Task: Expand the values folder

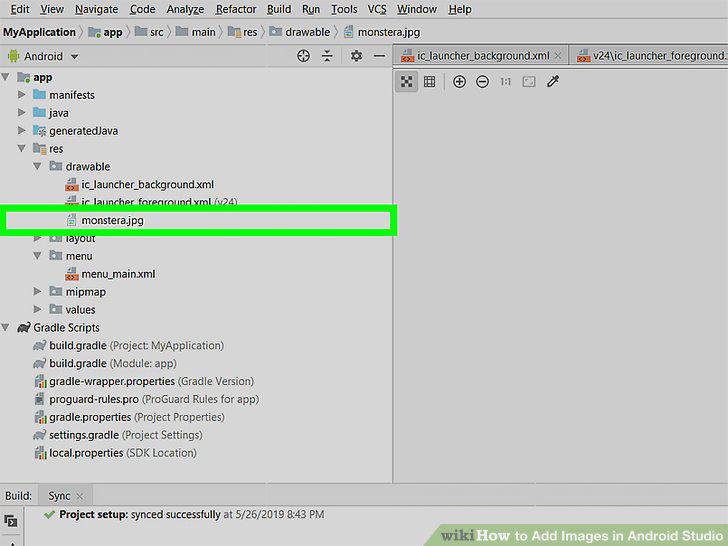Action: click(38, 309)
